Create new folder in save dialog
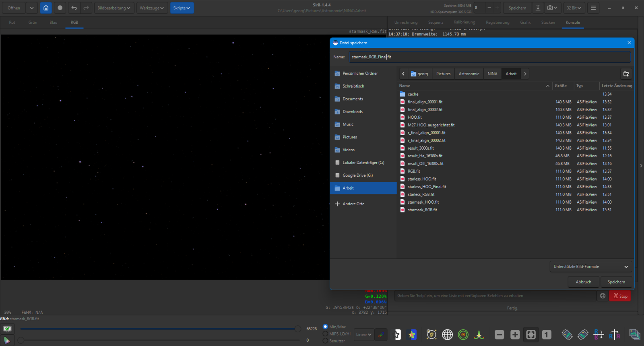This screenshot has height=346, width=644. tap(626, 74)
